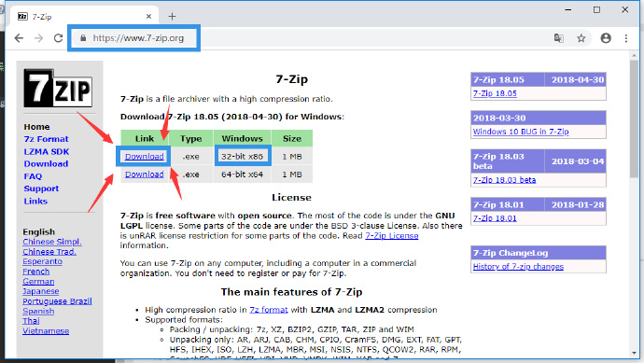
Task: Switch language to French
Action: (36, 272)
